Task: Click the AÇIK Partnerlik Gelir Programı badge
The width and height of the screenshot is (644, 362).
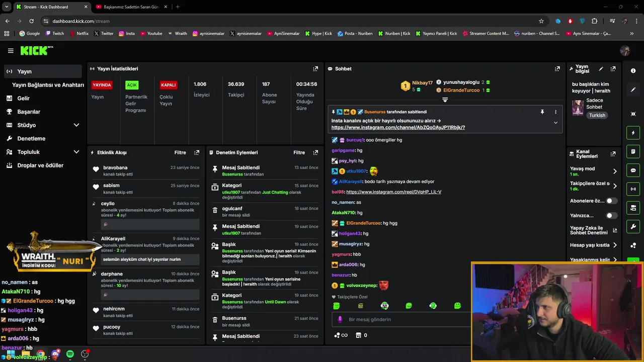Action: 132,85
